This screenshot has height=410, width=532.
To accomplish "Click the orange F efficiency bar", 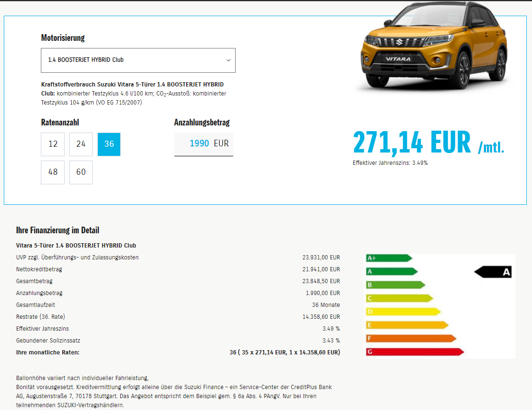I will (411, 338).
